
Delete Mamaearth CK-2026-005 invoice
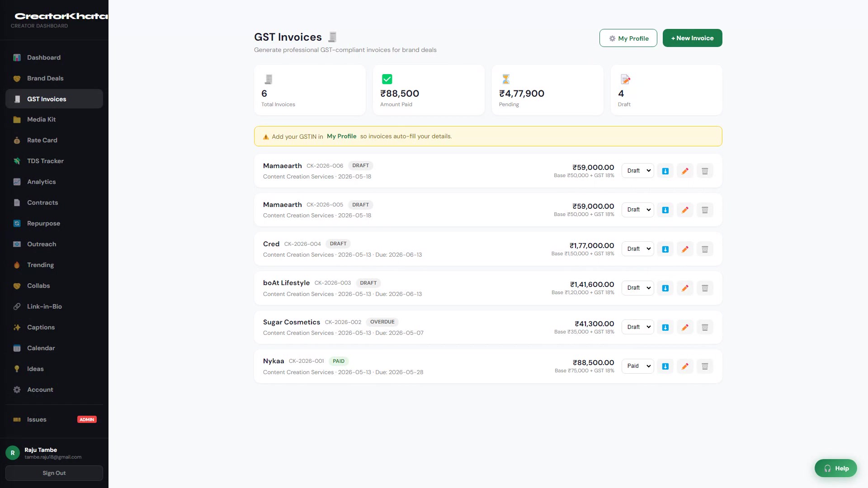tap(705, 210)
